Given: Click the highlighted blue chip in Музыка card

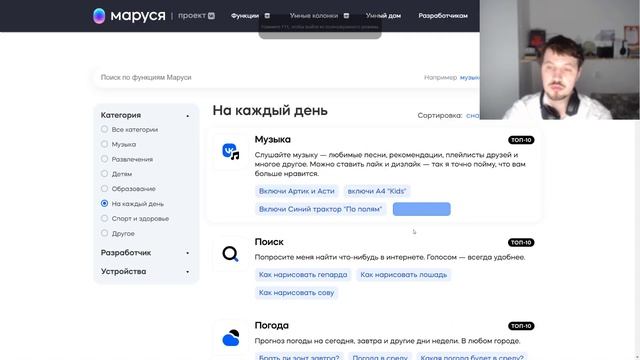Looking at the screenshot, I should [x=422, y=209].
